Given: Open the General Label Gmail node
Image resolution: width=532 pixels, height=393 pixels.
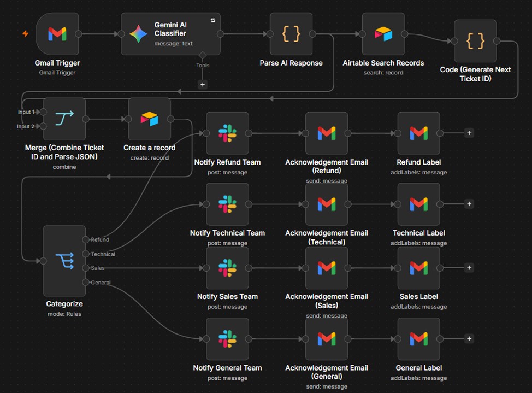Looking at the screenshot, I should coord(419,339).
